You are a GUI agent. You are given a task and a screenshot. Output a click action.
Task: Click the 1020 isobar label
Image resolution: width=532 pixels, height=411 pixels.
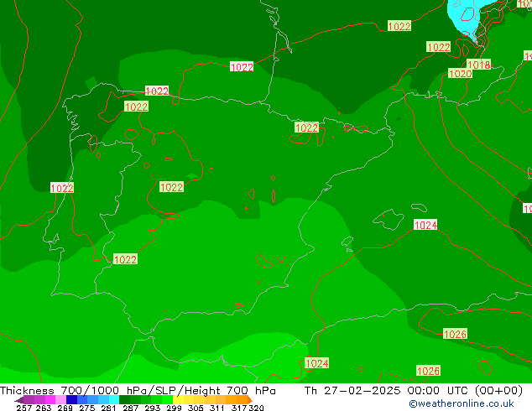(x=460, y=73)
